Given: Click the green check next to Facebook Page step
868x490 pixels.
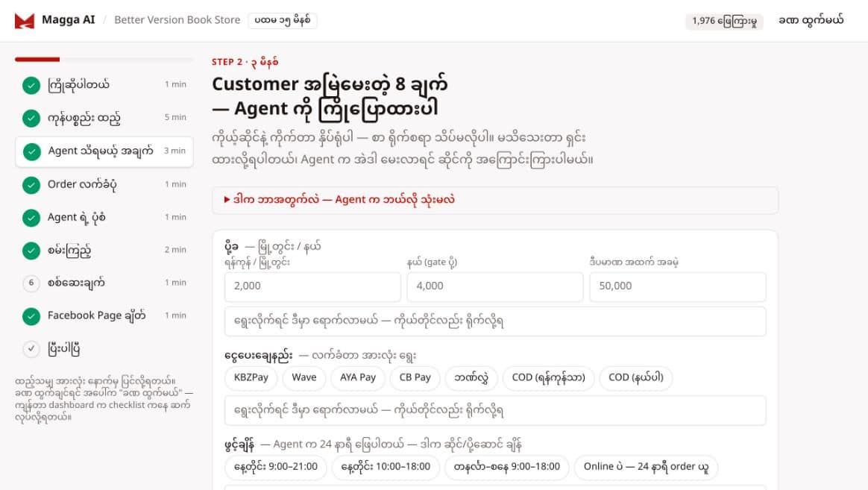Looking at the screenshot, I should coord(31,315).
